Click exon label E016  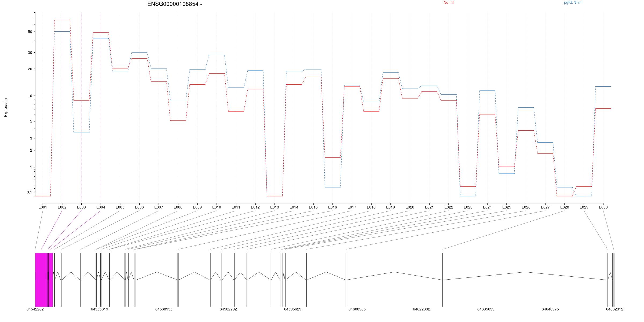pos(332,207)
